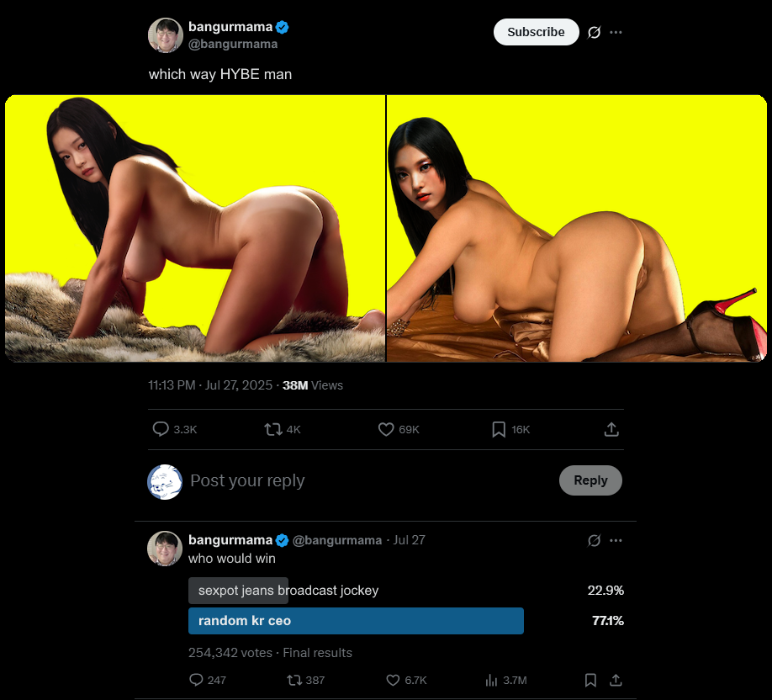Toggle bookmark on the post with 16K bookmarks
This screenshot has height=700, width=772.
coord(499,430)
